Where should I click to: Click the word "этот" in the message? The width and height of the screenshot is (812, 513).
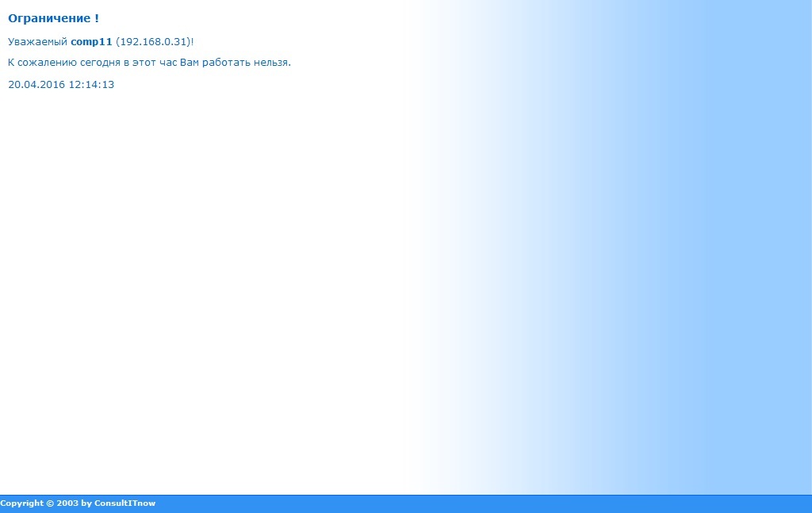(x=144, y=63)
